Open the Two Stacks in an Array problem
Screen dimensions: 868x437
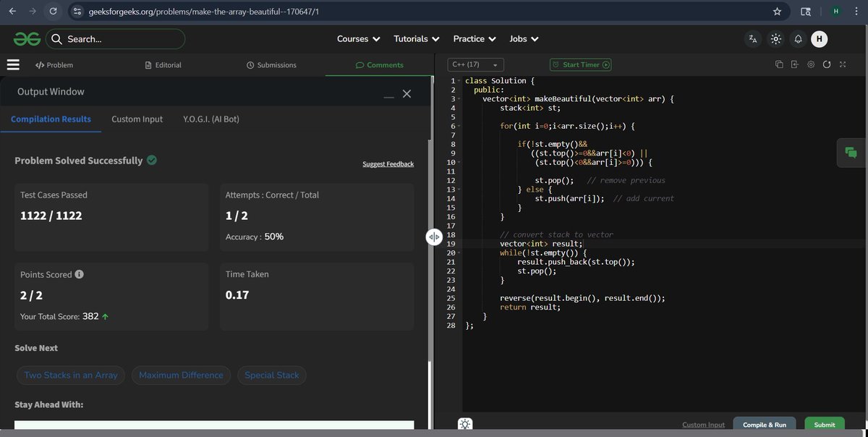pyautogui.click(x=71, y=376)
